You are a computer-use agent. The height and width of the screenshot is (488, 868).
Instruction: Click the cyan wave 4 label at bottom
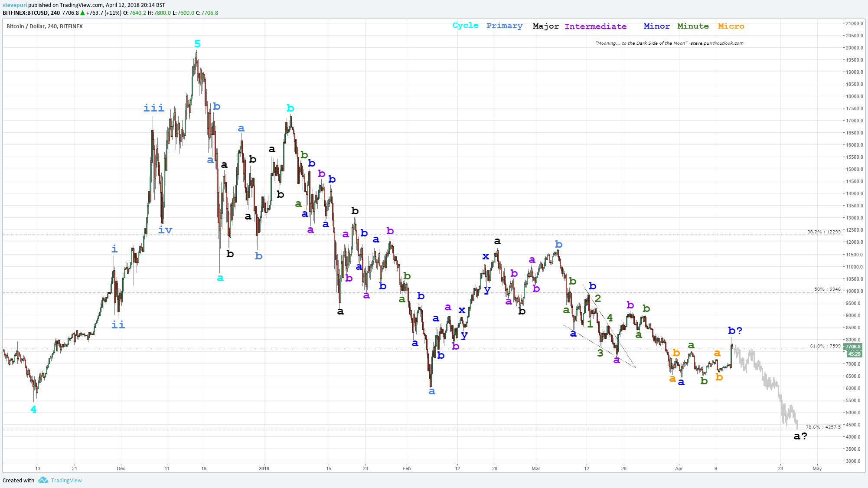coord(33,409)
